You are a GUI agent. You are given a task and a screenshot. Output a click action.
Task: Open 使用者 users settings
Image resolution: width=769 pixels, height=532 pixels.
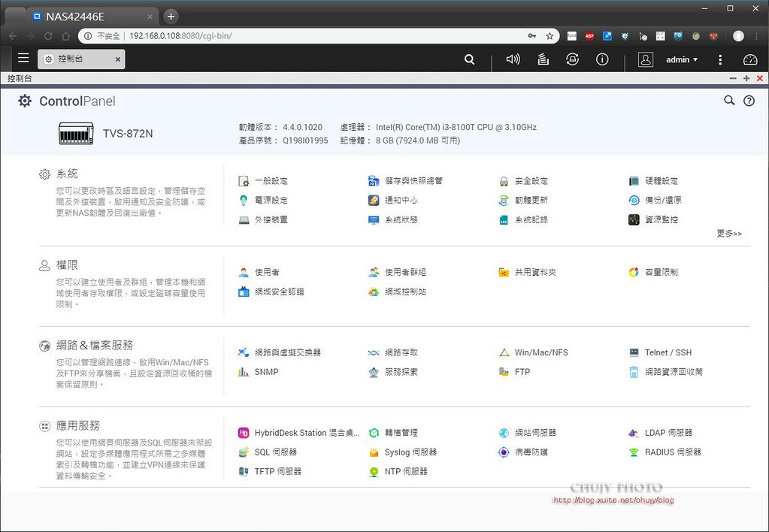click(259, 272)
